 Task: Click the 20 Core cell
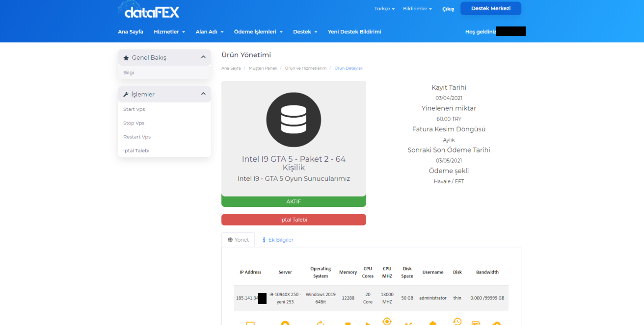368,298
